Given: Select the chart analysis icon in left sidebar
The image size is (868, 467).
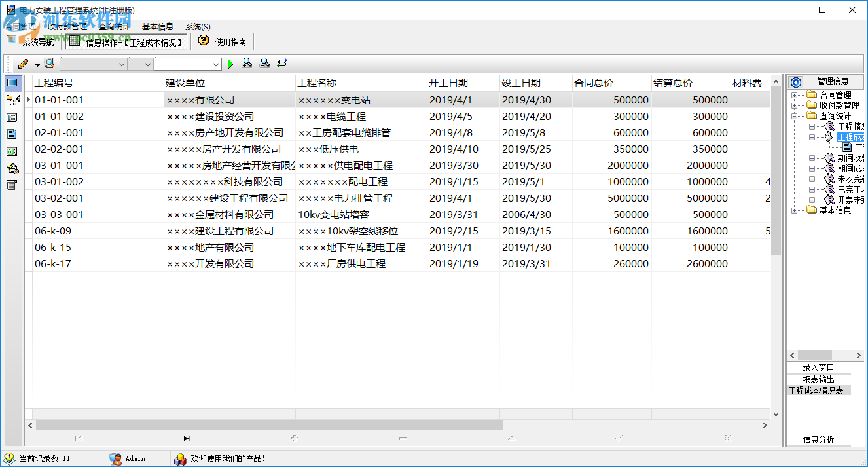Looking at the screenshot, I should [x=12, y=151].
